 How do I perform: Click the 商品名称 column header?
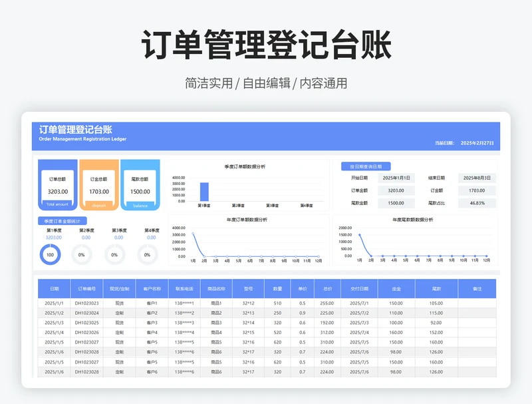coord(217,289)
